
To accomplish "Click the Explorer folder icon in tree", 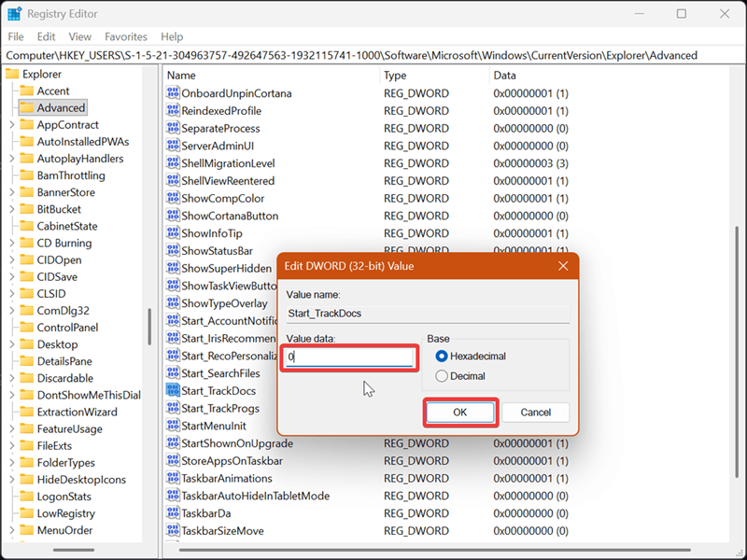I will (x=12, y=74).
